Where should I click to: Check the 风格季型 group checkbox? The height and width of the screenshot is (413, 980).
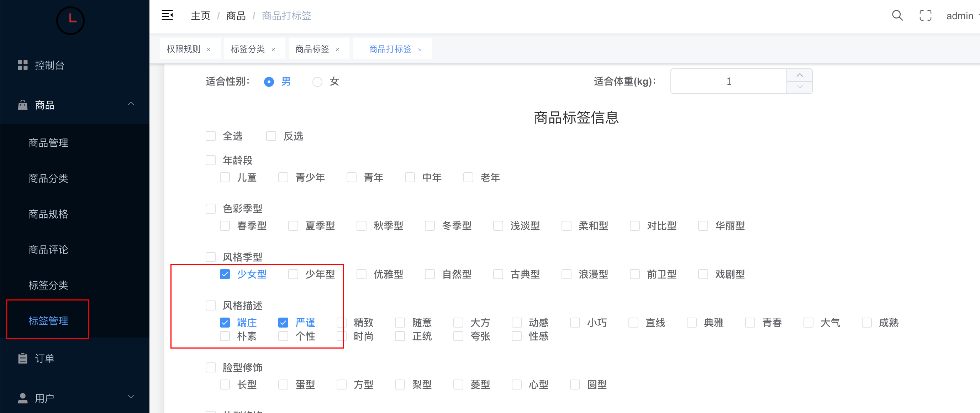point(211,257)
